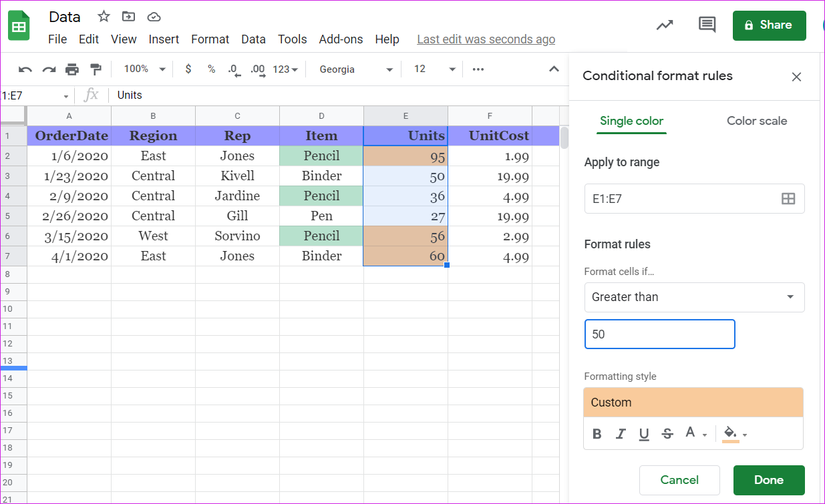Click the undo arrow icon

coord(25,69)
